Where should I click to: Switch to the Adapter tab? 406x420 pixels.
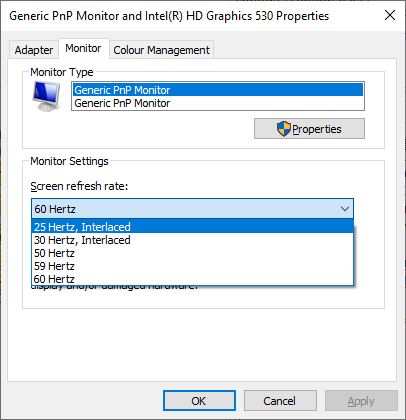pyautogui.click(x=34, y=50)
